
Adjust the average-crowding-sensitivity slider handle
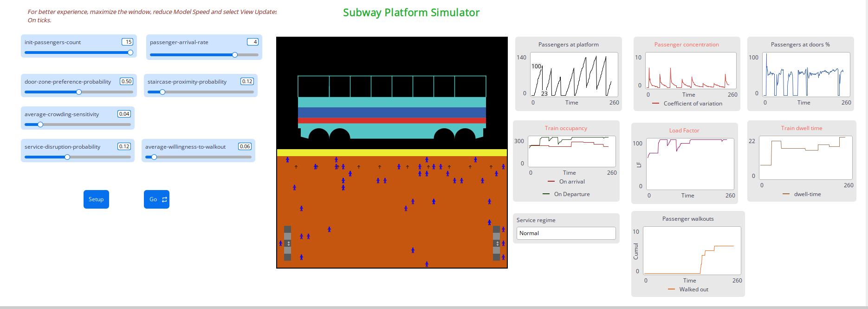pyautogui.click(x=40, y=125)
